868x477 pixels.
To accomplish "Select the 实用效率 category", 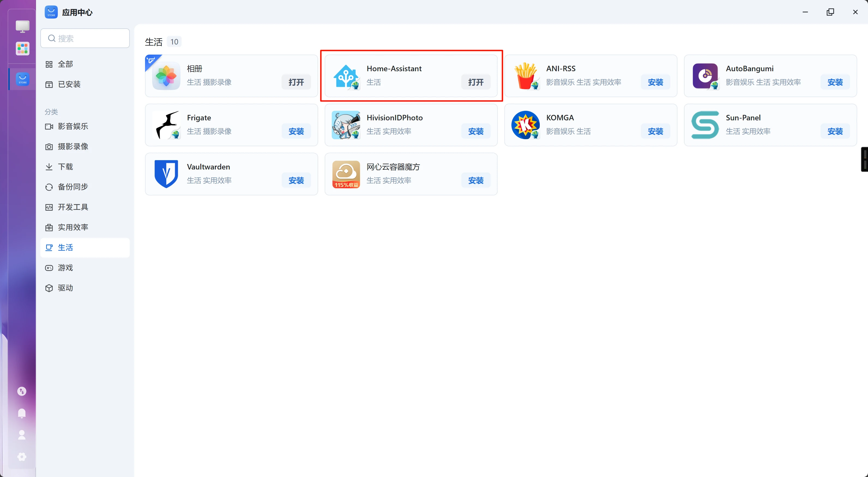I will point(85,227).
